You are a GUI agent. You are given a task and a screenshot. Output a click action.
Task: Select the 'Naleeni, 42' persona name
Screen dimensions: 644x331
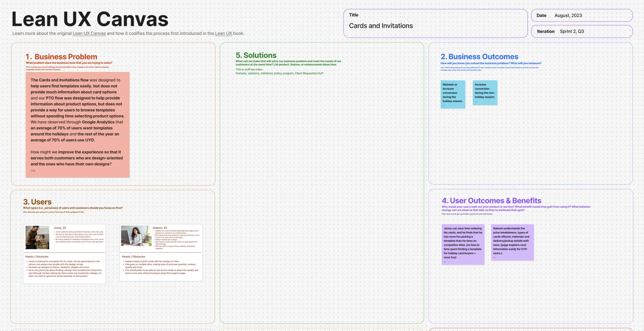coord(160,228)
